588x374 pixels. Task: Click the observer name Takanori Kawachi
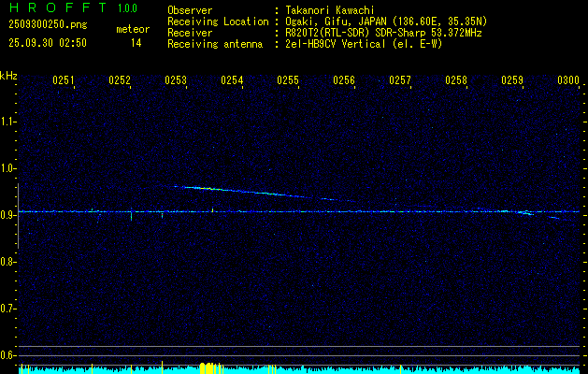pyautogui.click(x=331, y=10)
